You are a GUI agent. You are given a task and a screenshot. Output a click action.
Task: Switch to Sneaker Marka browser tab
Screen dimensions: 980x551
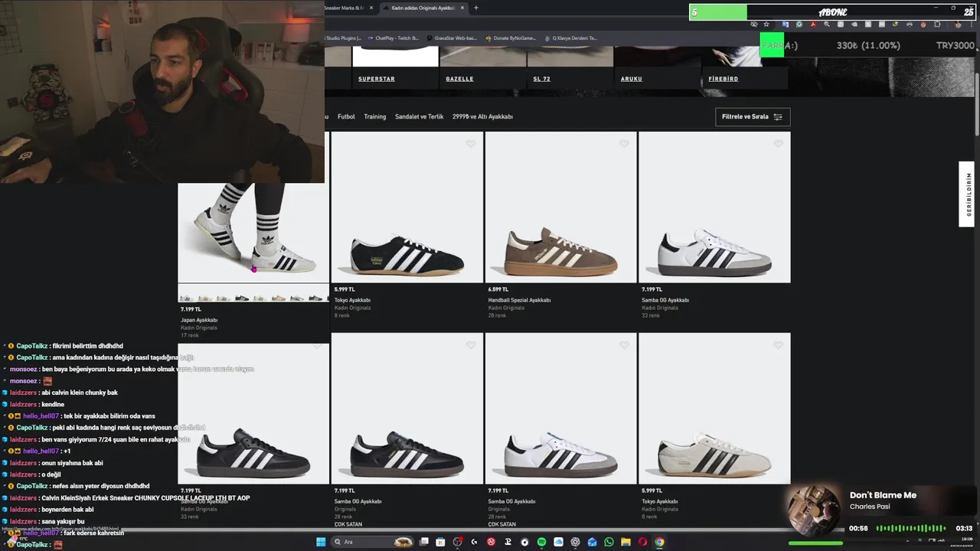345,8
